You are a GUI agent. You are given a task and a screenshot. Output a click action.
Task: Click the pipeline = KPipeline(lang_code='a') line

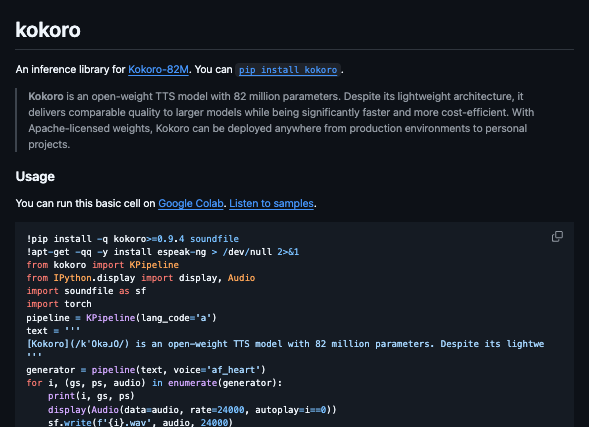click(x=121, y=318)
